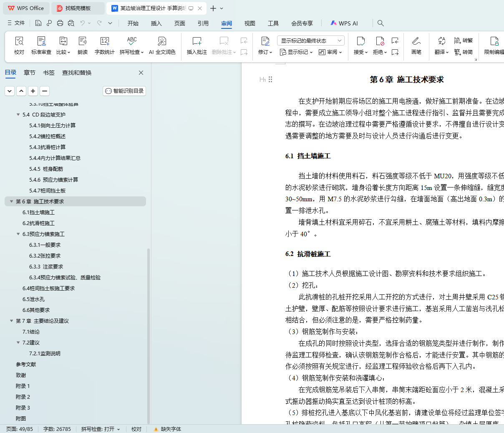Image resolution: width=504 pixels, height=433 pixels.
Task: Switch to the 页面 ribbon tab
Action: tap(180, 23)
